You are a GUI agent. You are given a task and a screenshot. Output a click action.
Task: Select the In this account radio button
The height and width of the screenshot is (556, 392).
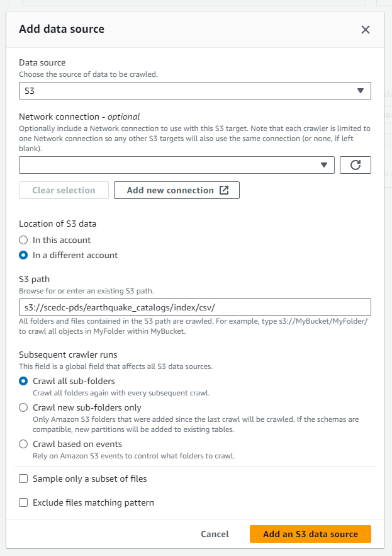point(23,240)
